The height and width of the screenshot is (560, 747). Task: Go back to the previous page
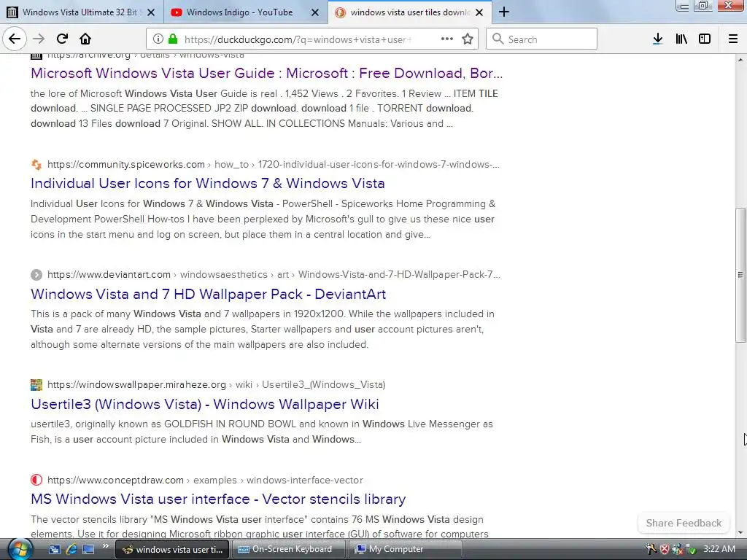point(15,39)
